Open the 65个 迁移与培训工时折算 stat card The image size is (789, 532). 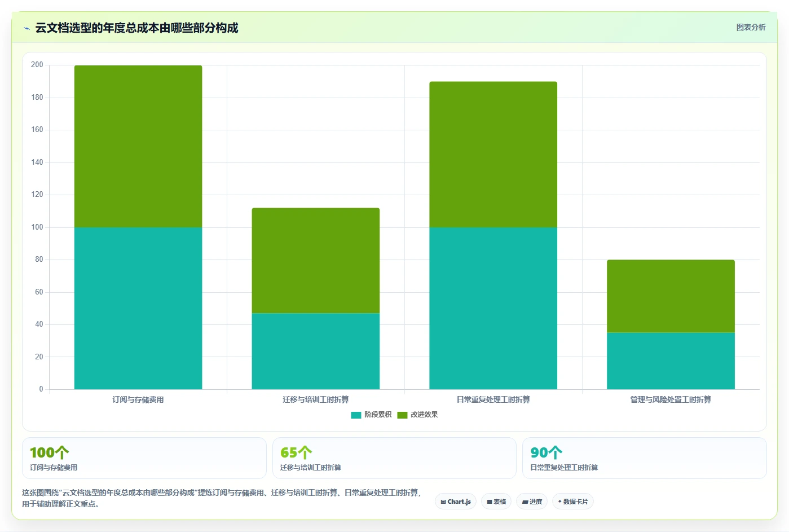click(394, 458)
